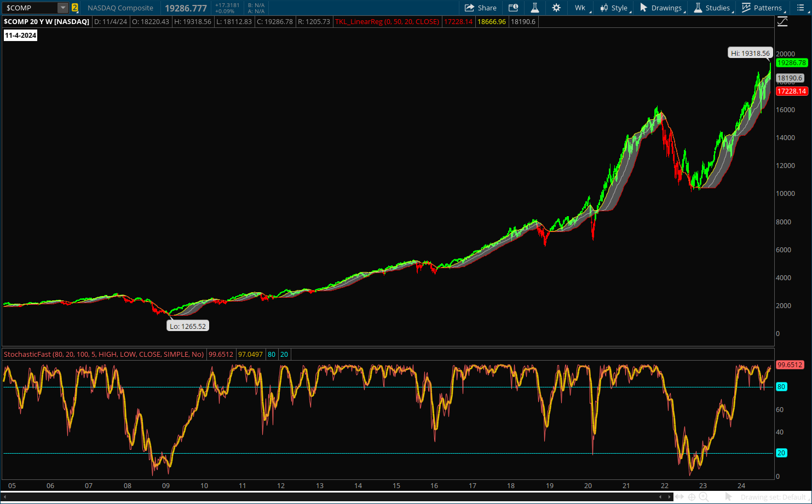Click the green 19286.78 price axis tag
This screenshot has width=812, height=504.
pos(792,62)
